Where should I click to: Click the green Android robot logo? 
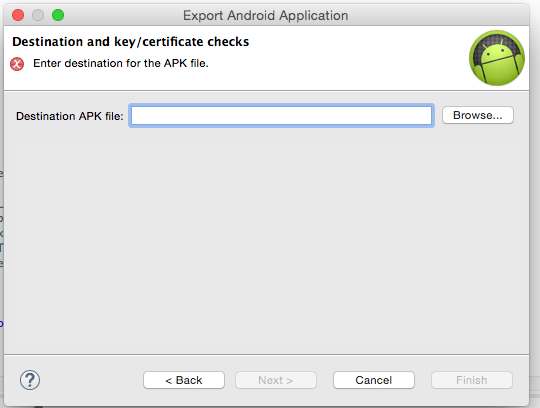tap(497, 58)
